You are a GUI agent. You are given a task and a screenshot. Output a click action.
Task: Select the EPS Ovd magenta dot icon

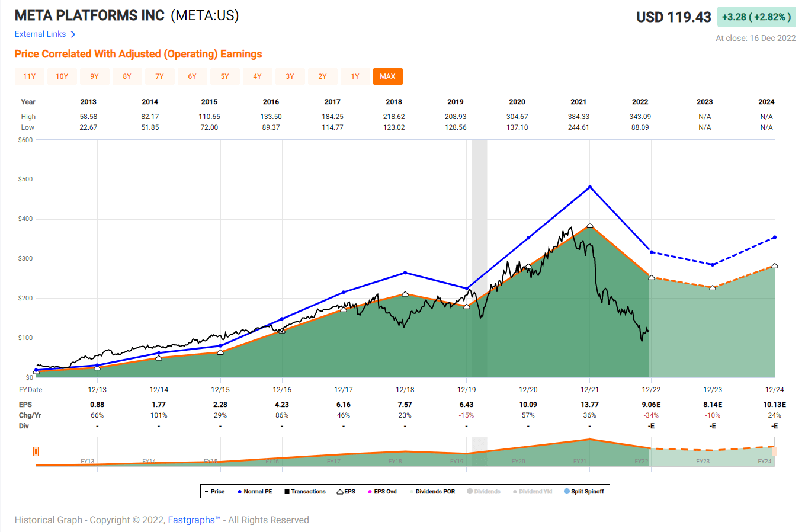tap(370, 491)
